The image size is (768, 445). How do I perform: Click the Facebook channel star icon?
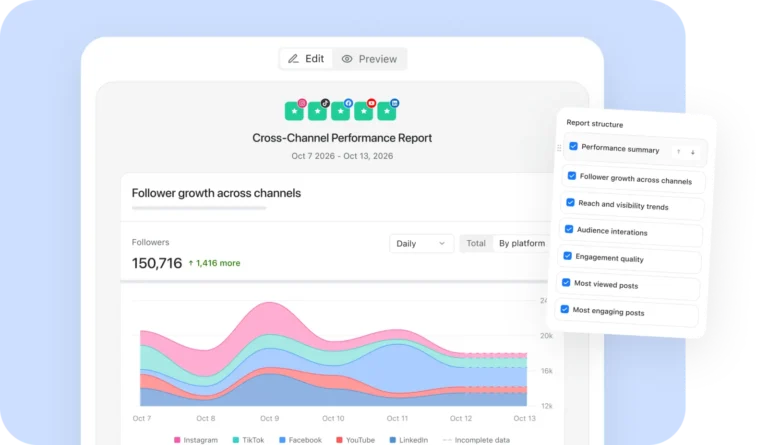click(x=340, y=111)
